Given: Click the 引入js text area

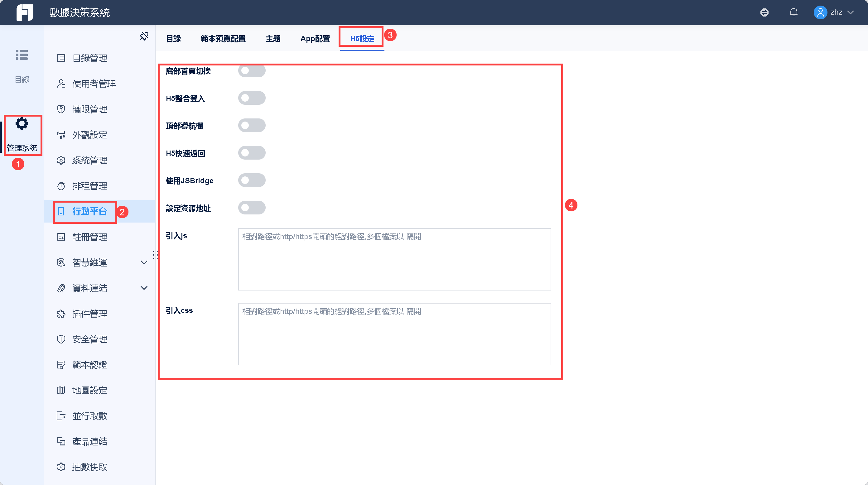Looking at the screenshot, I should click(395, 259).
